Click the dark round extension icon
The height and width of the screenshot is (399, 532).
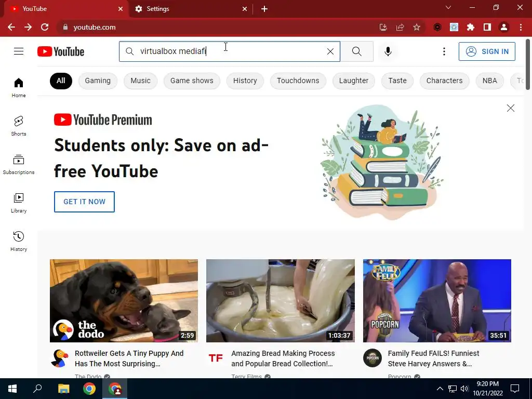point(437,27)
